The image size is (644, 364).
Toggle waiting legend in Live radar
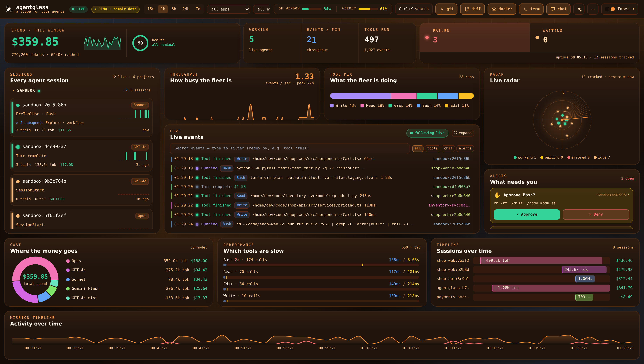[551, 157]
